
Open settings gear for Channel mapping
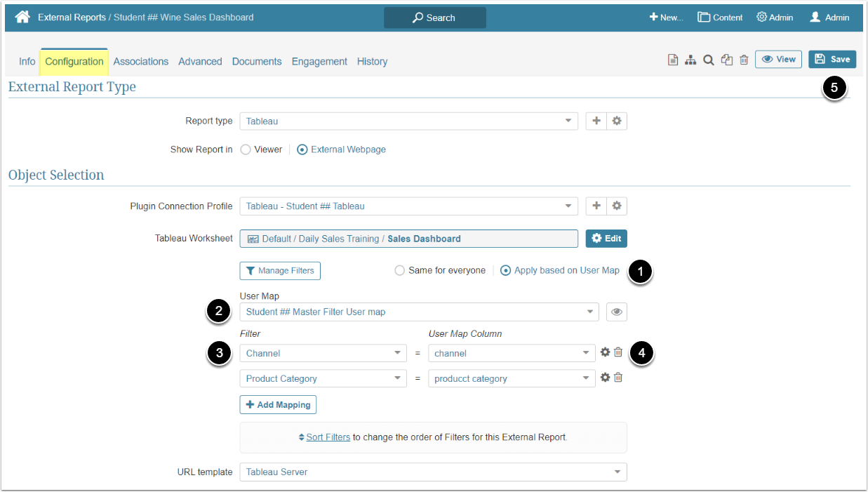pos(605,352)
